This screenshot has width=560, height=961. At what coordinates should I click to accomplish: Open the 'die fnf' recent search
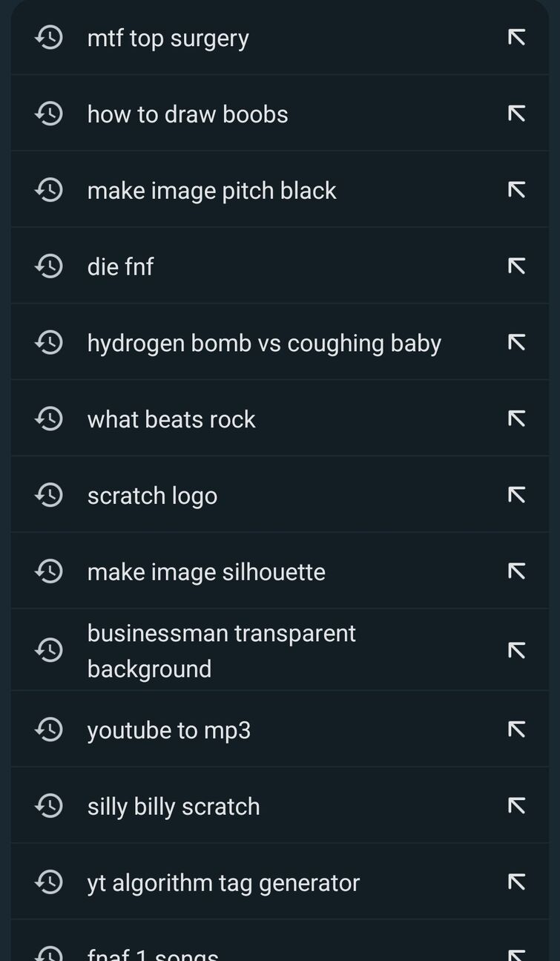click(280, 266)
